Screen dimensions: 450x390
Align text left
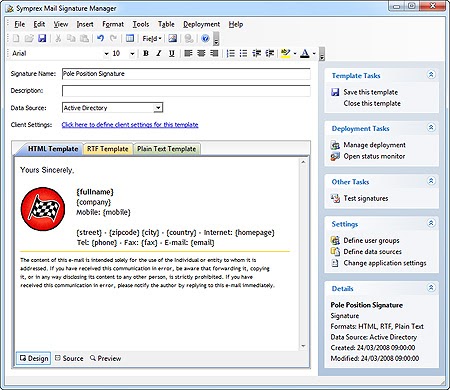(x=188, y=53)
